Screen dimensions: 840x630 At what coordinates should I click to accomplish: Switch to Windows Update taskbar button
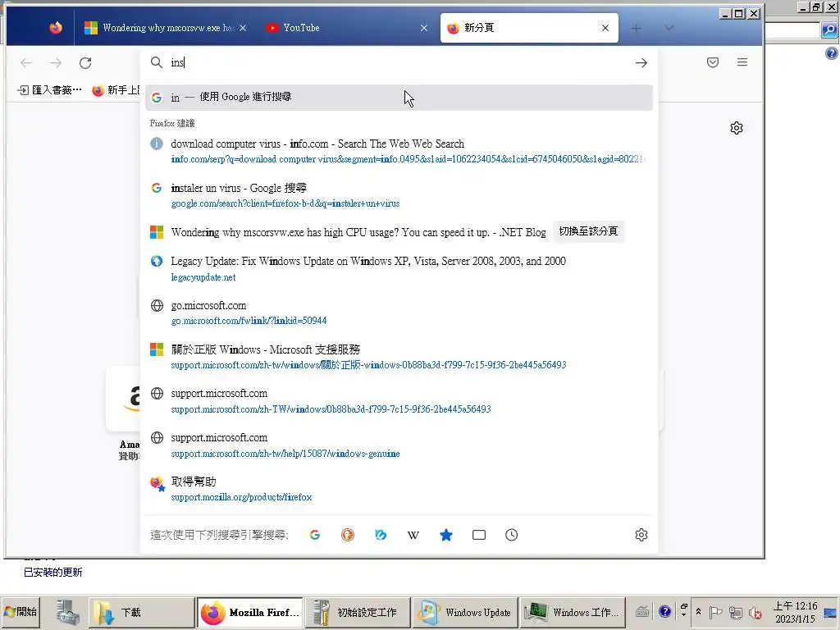pyautogui.click(x=466, y=612)
